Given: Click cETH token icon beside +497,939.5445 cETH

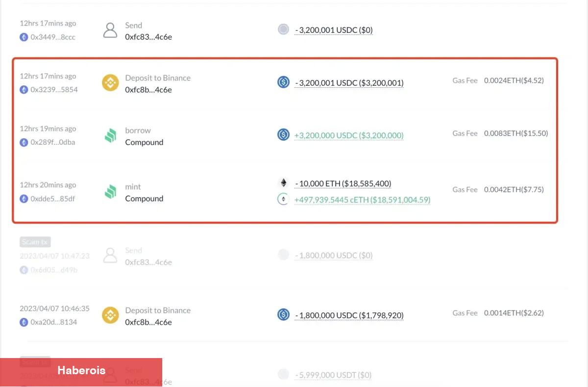Looking at the screenshot, I should [x=283, y=199].
